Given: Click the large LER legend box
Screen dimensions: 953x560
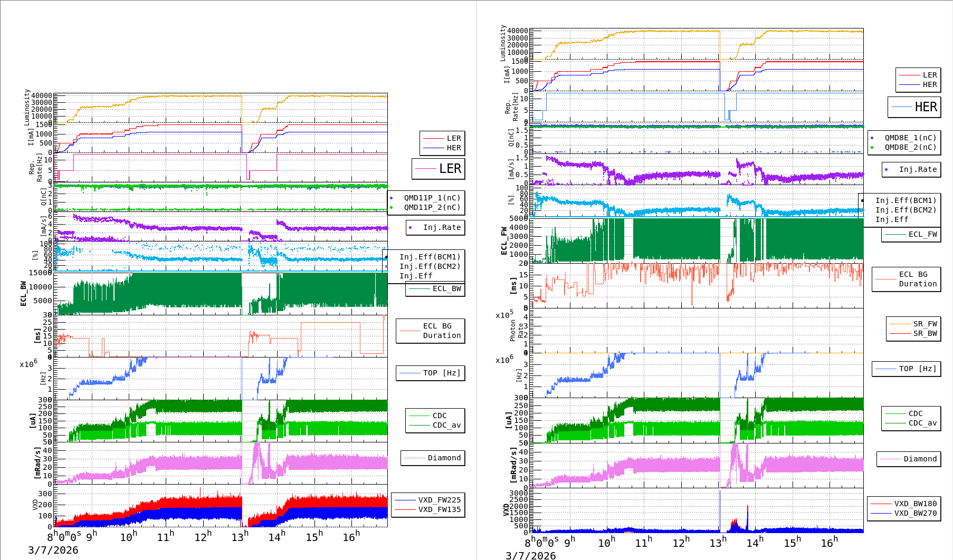Looking at the screenshot, I should click(x=438, y=169).
